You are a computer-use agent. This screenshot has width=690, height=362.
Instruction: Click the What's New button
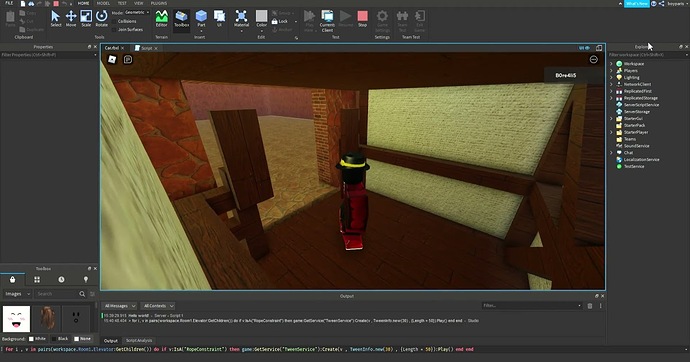click(636, 4)
